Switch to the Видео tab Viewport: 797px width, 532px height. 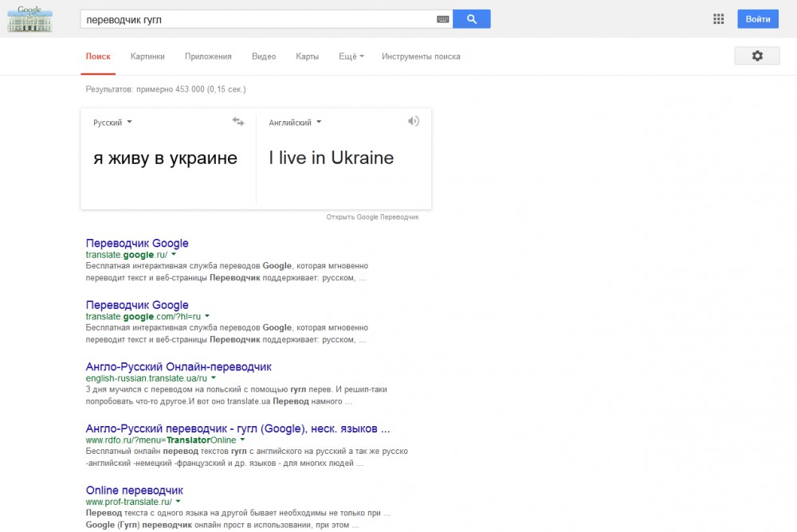pyautogui.click(x=264, y=57)
